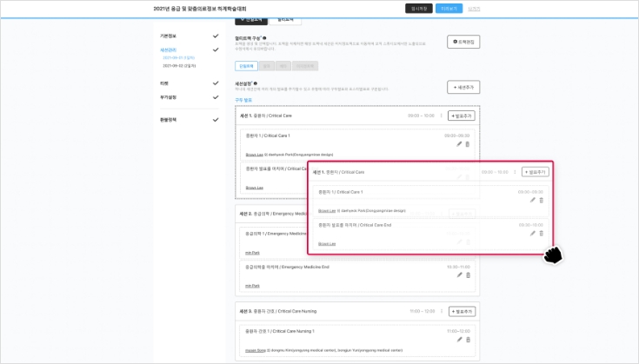Click trash icon for Emergency Medicine End
The height and width of the screenshot is (364, 639).
click(468, 275)
